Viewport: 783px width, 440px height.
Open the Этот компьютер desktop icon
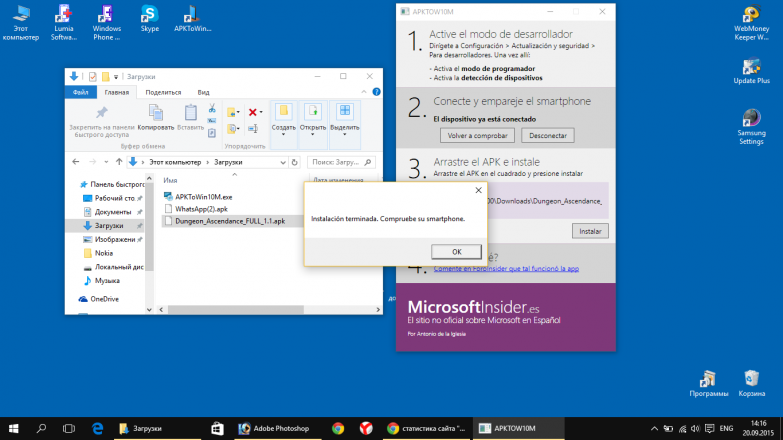20,22
